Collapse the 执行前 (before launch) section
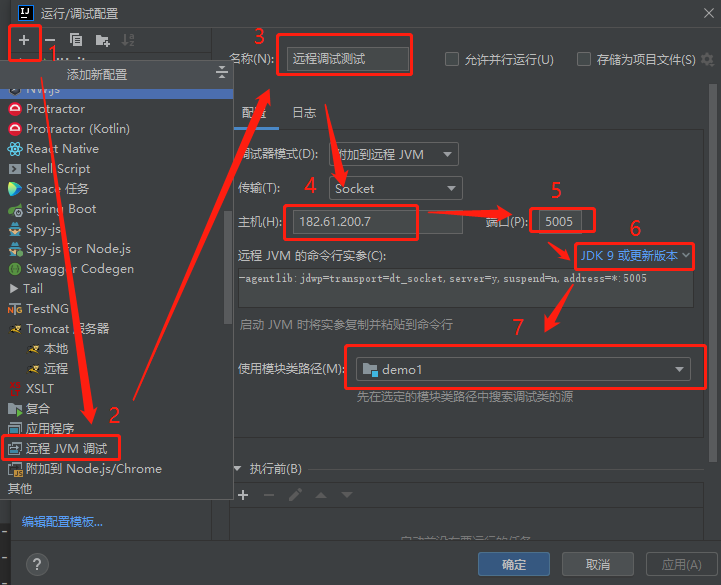 point(238,469)
